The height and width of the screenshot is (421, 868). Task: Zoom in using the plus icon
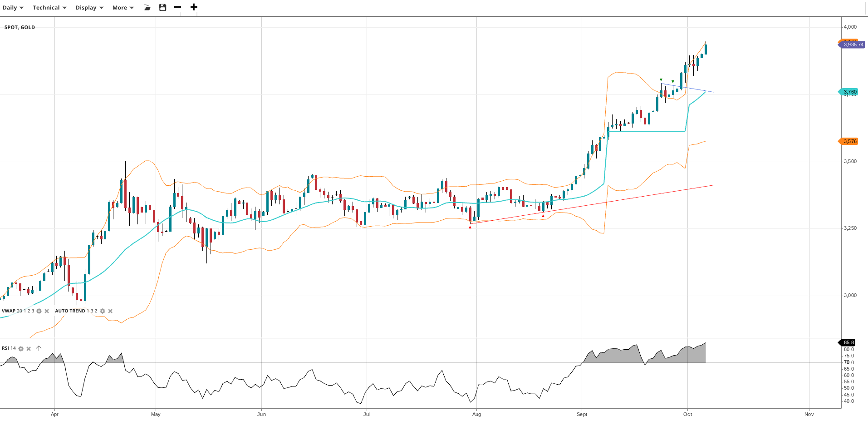(194, 7)
